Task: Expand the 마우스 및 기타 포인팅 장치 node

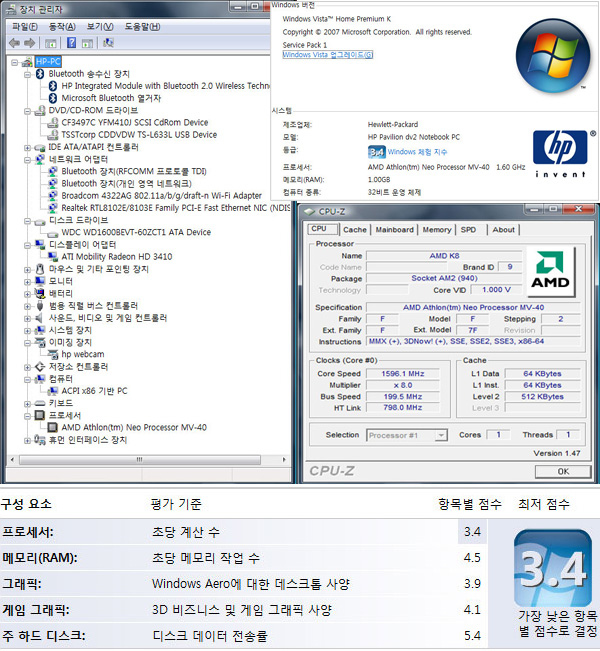Action: pos(27,270)
